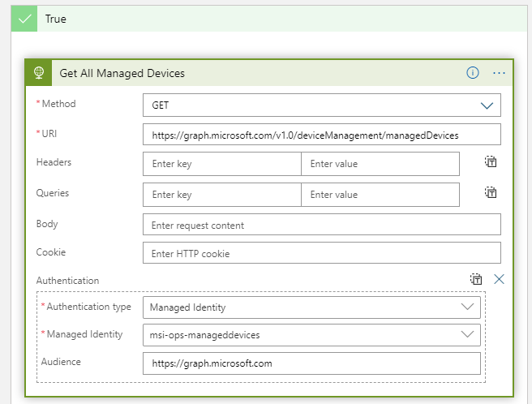Click the True branch header label
The image size is (532, 404).
coord(56,19)
